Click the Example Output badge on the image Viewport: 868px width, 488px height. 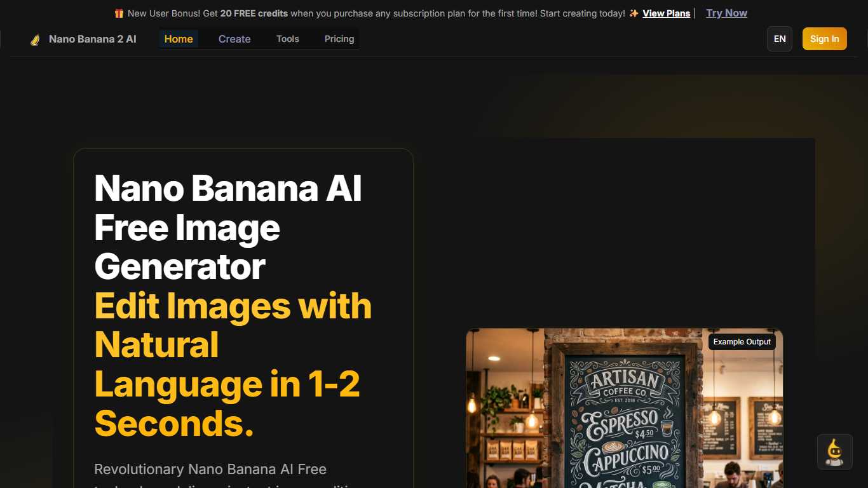pyautogui.click(x=742, y=341)
